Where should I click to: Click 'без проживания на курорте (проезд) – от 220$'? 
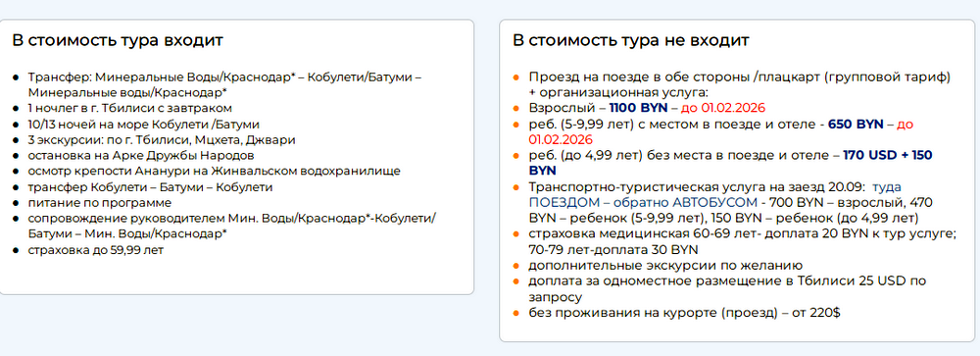coord(684,312)
